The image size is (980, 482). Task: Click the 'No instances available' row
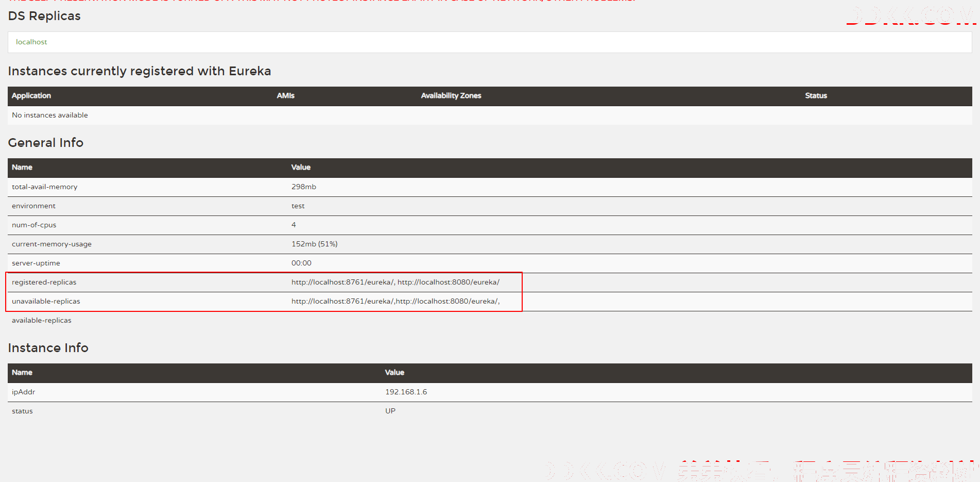(50, 115)
